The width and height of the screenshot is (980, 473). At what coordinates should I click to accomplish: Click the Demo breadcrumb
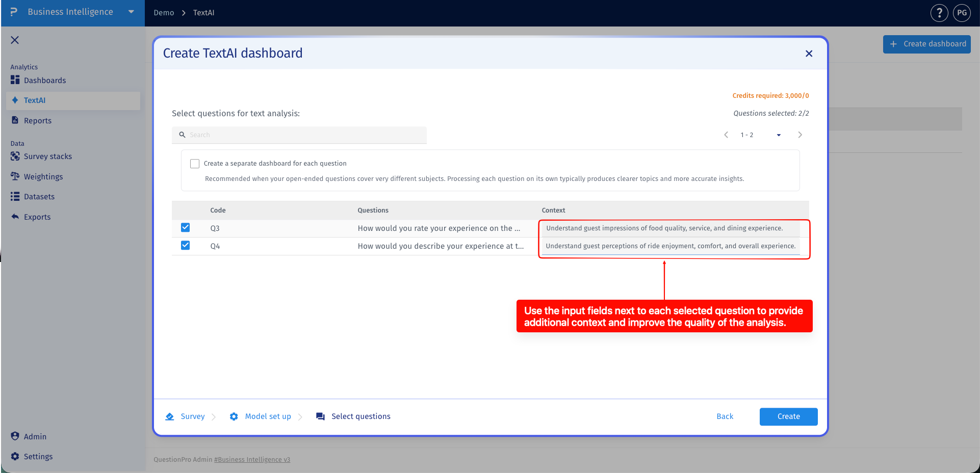[164, 13]
